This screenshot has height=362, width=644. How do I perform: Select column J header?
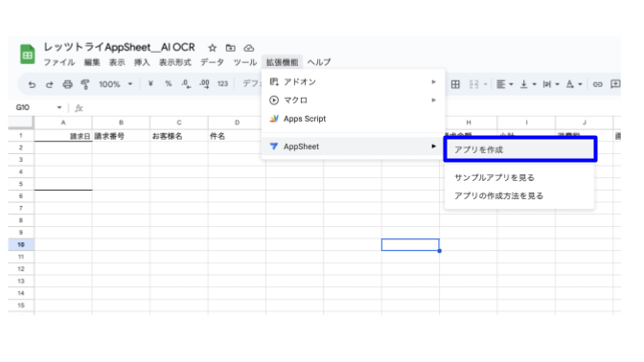tap(585, 123)
